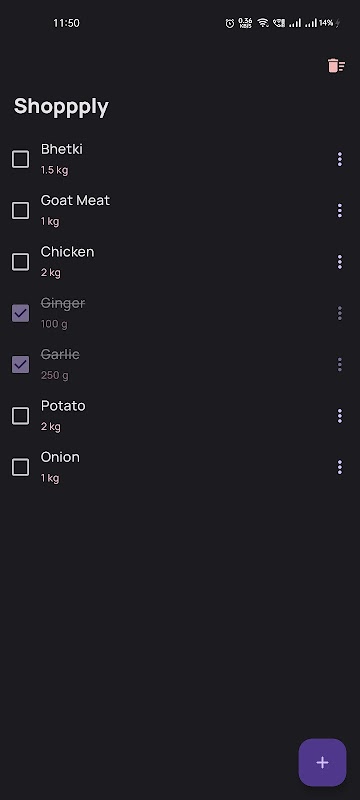The height and width of the screenshot is (800, 360).
Task: Tick the Onion checkbox
Action: point(20,467)
